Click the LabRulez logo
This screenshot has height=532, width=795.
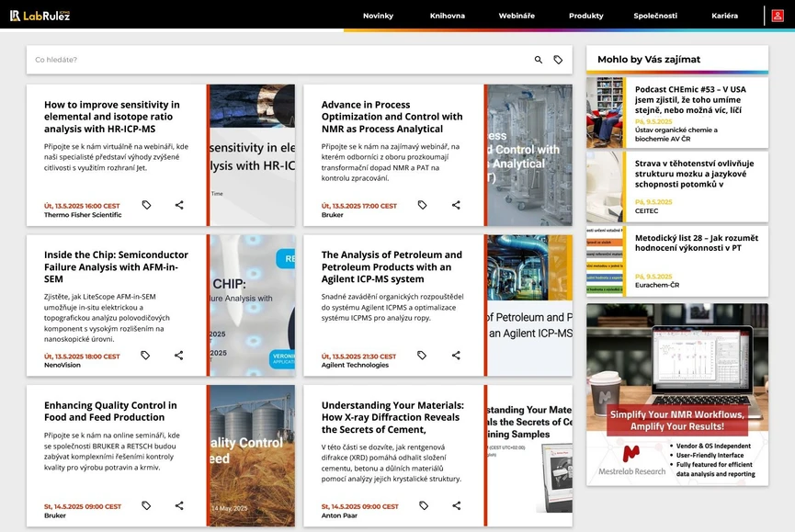40,16
